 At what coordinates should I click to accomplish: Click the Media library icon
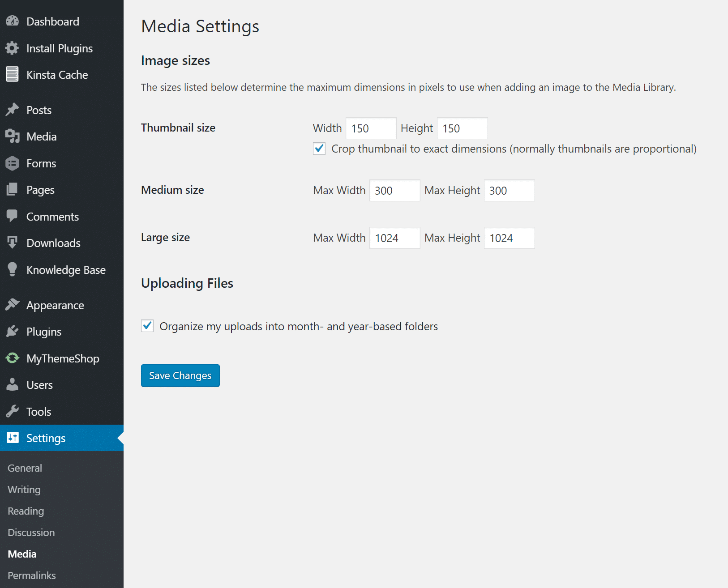coord(12,136)
